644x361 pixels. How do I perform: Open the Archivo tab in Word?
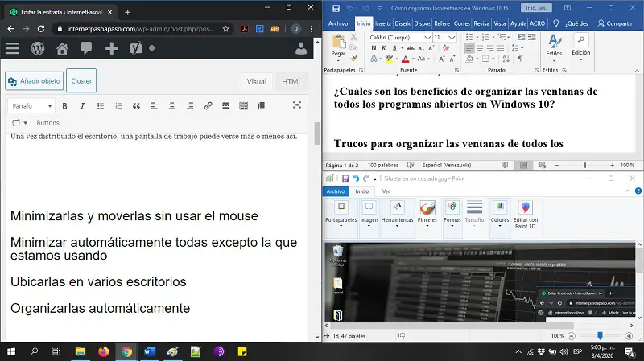coord(338,23)
